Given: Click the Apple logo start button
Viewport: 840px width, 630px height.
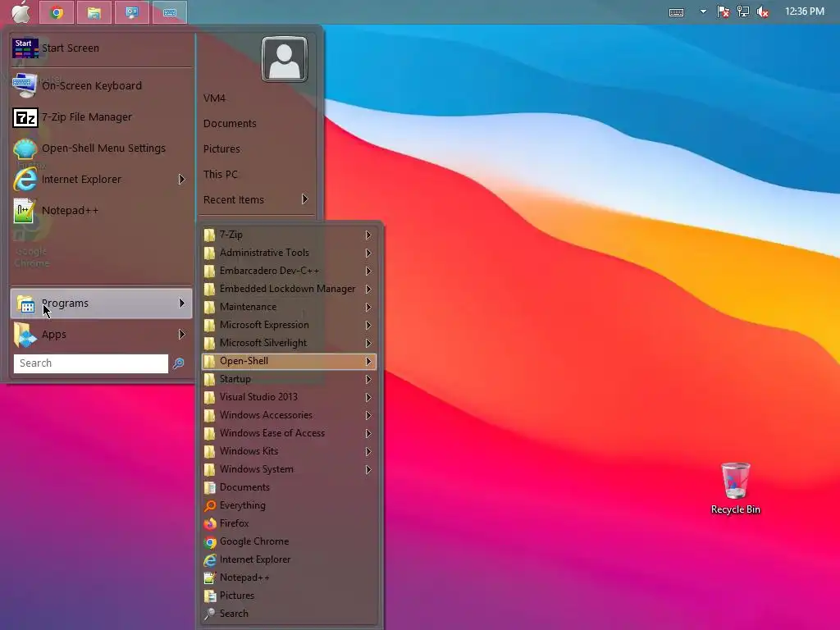Looking at the screenshot, I should (21, 11).
